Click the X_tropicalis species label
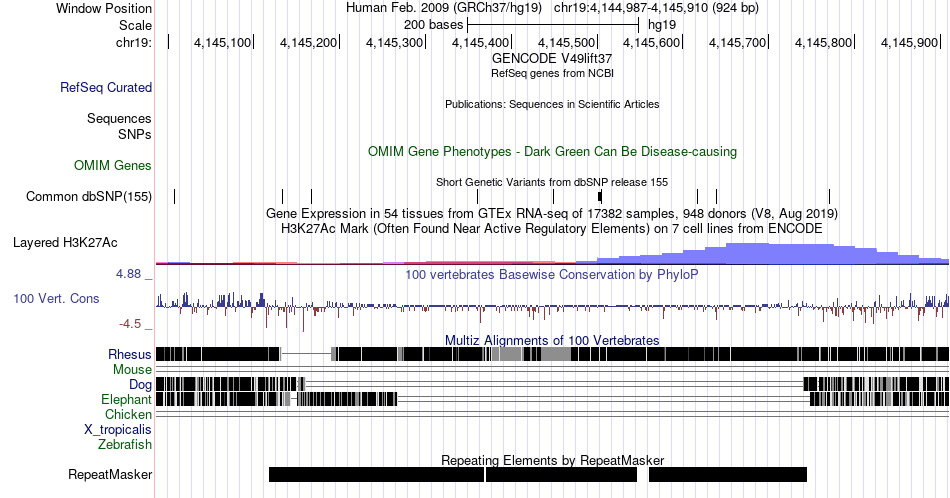This screenshot has height=498, width=950. [118, 430]
